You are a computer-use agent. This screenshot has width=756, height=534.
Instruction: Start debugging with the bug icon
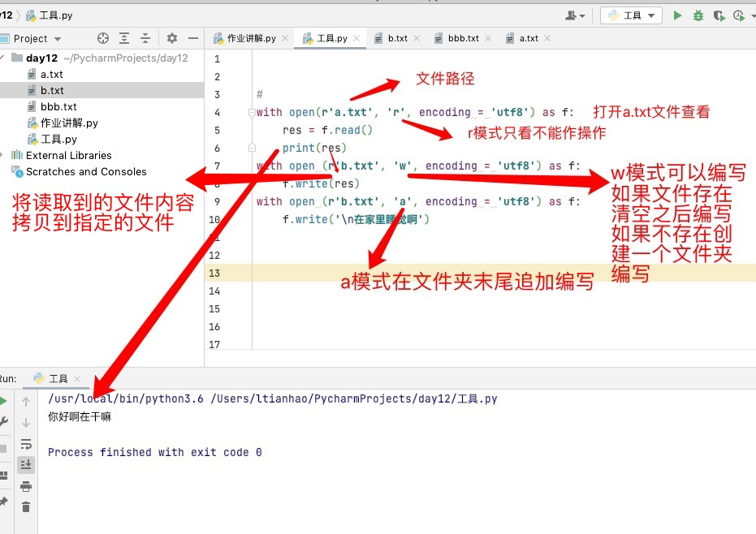tap(698, 15)
